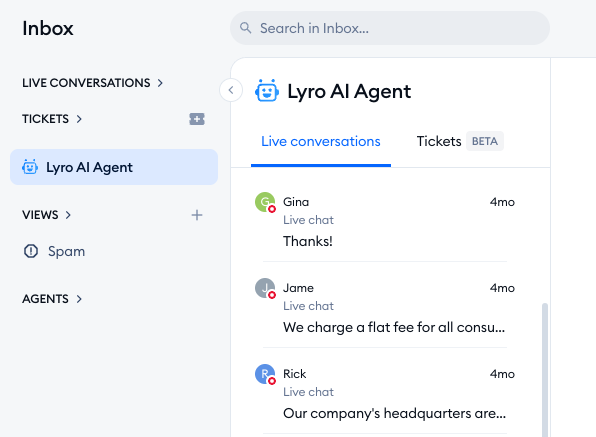Switch to the Tickets BETA tab

(x=460, y=141)
